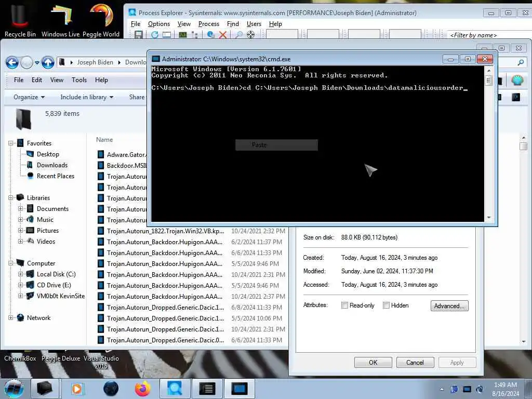This screenshot has height=399, width=532.
Task: Click the Adware.Gator file icon
Action: click(100, 155)
